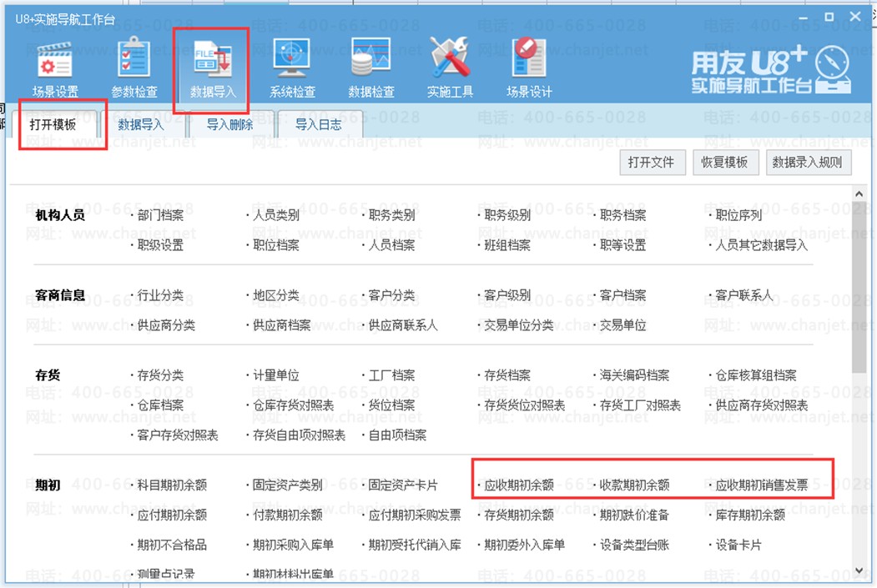The image size is (877, 588).
Task: Open 固定资产卡片 template
Action: pos(403,485)
